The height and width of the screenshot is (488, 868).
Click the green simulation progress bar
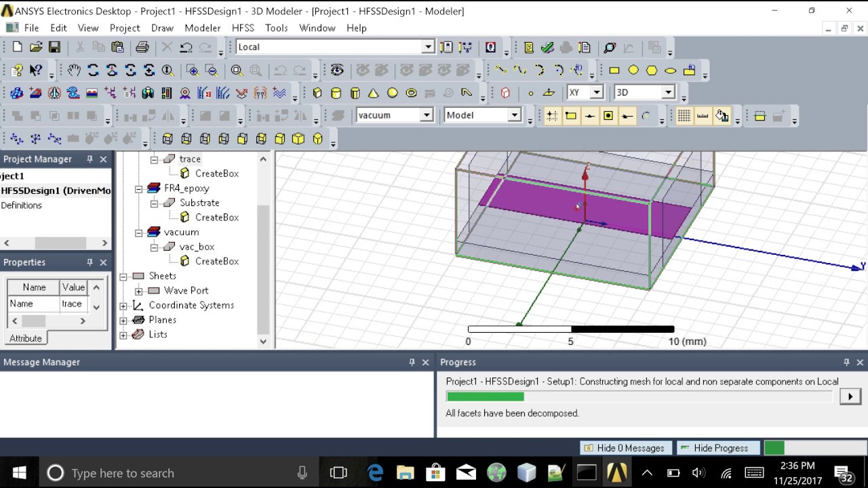[485, 396]
